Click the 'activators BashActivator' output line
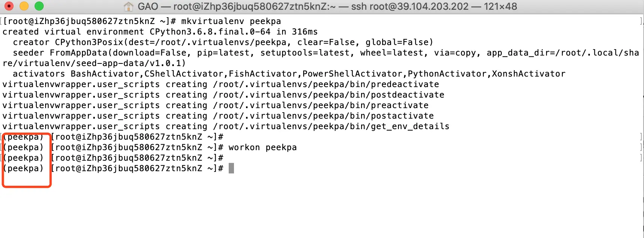 pyautogui.click(x=289, y=74)
